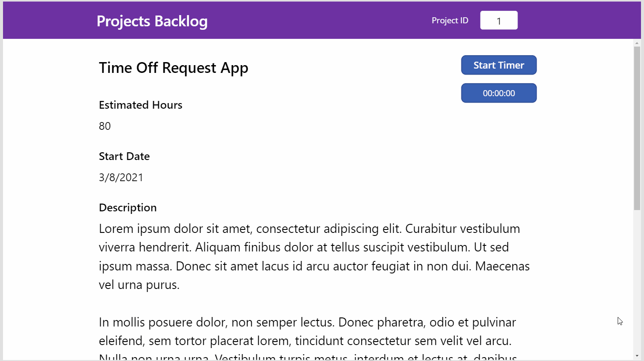Viewport: 644px width, 361px height.
Task: Click the Projects Backlog app title
Action: point(152,20)
